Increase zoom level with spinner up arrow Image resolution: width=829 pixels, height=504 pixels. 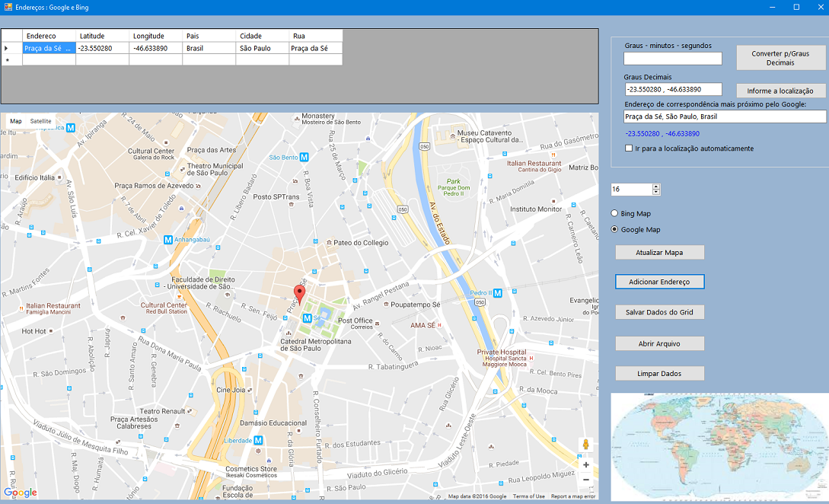(x=656, y=187)
